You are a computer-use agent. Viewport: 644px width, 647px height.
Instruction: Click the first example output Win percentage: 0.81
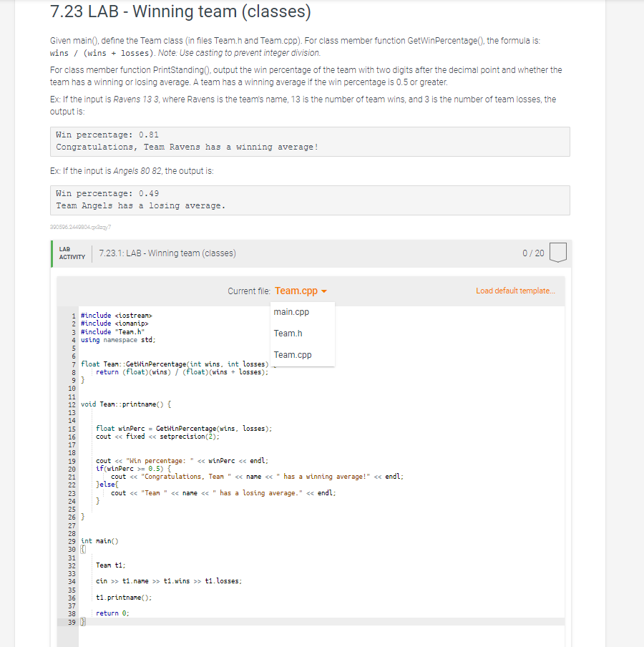[107, 135]
